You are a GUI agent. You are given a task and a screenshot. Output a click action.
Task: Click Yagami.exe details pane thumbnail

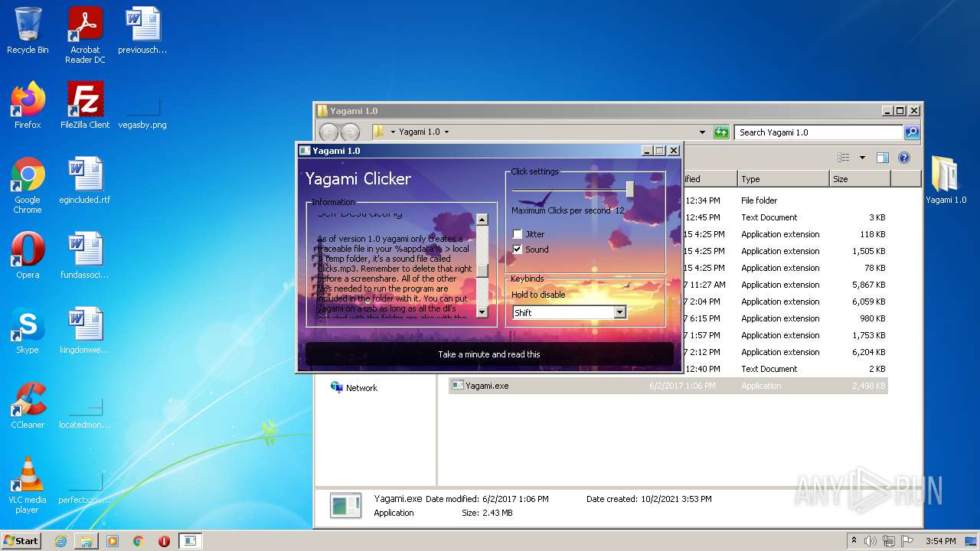[x=345, y=506]
